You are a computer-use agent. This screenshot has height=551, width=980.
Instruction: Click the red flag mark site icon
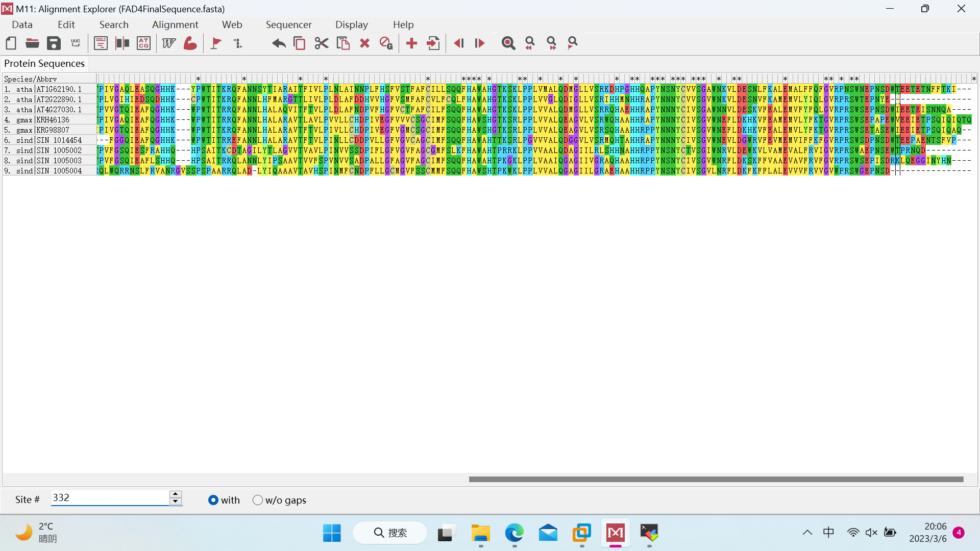(x=216, y=43)
